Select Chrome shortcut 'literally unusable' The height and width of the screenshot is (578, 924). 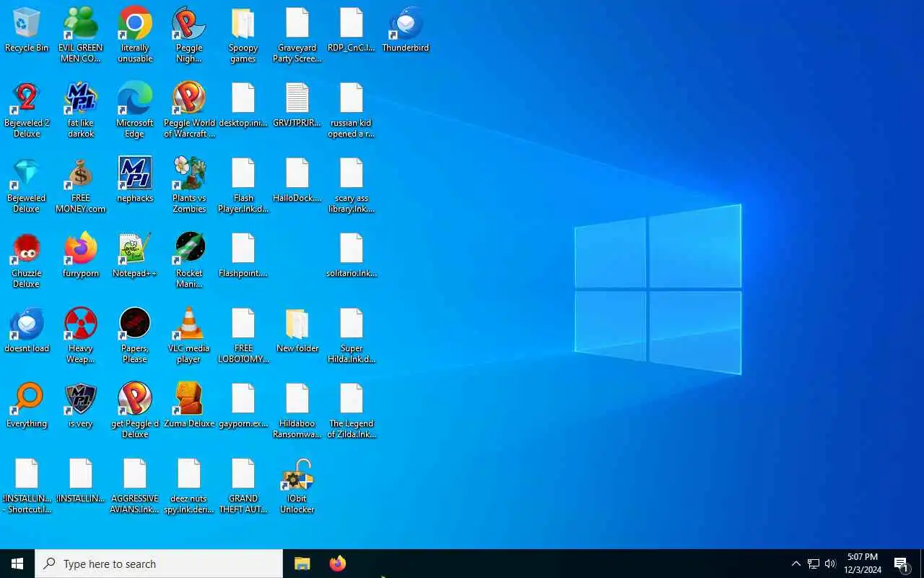135,35
